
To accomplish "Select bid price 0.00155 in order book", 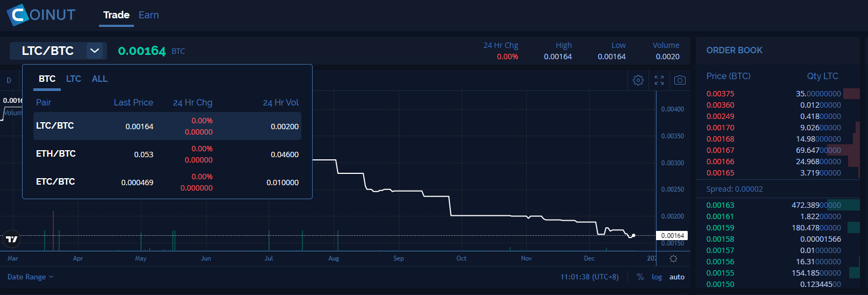I will coord(721,273).
